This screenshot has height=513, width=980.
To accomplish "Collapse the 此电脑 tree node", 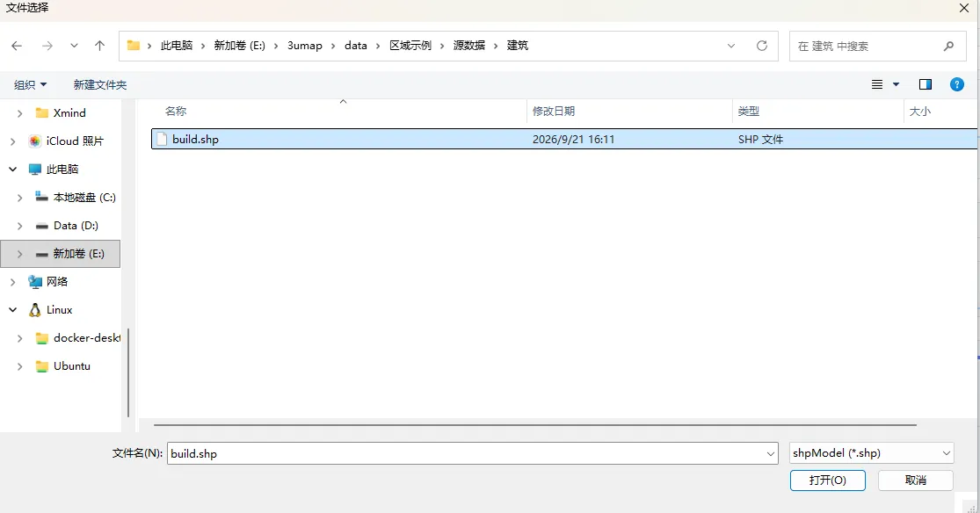I will (12, 170).
